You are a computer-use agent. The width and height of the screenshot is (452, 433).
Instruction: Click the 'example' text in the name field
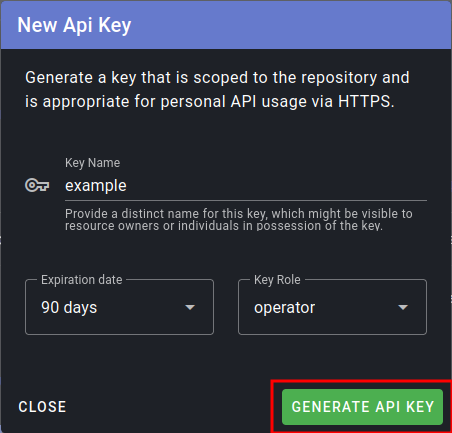[96, 186]
